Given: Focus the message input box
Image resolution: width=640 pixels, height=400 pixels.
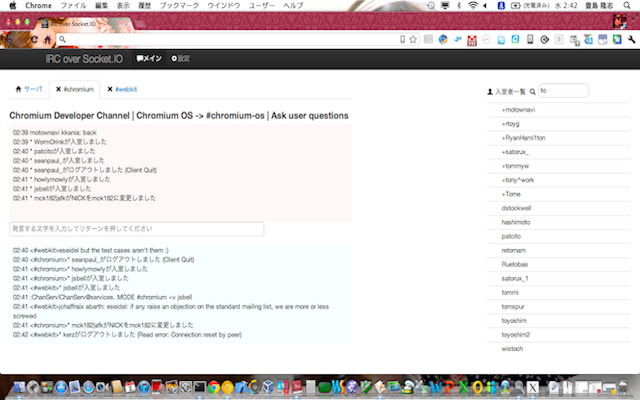Looking at the screenshot, I should point(137,229).
